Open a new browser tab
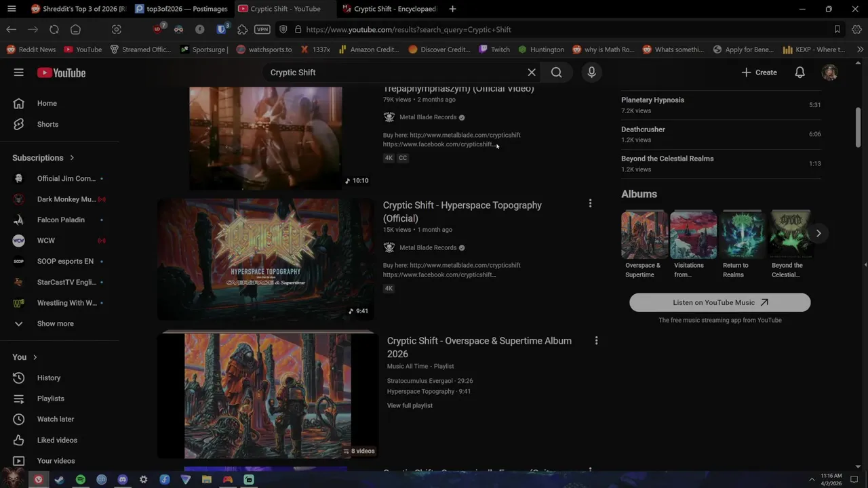The height and width of the screenshot is (488, 868). tap(452, 9)
